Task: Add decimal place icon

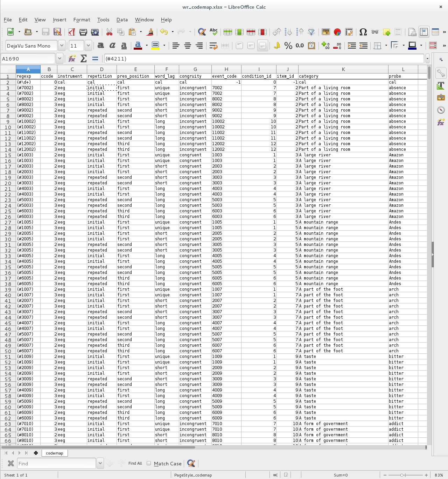Action: coord(326,45)
